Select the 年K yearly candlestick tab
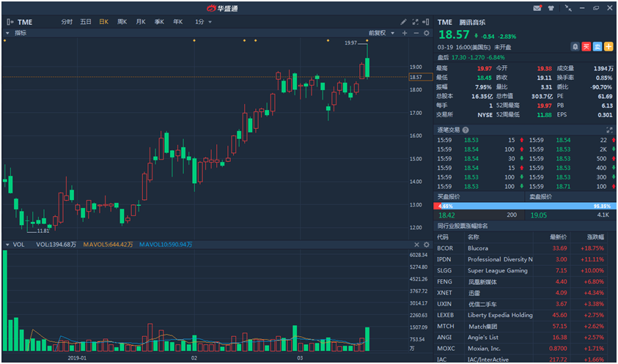 click(x=177, y=22)
